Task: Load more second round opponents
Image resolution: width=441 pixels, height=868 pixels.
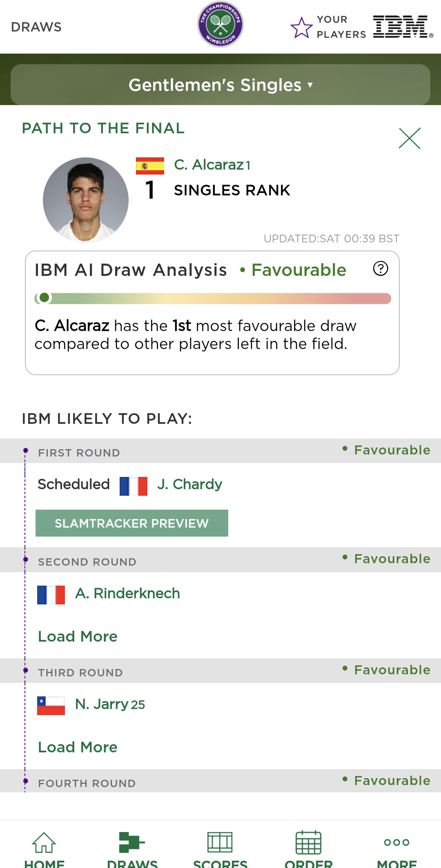Action: click(x=78, y=636)
